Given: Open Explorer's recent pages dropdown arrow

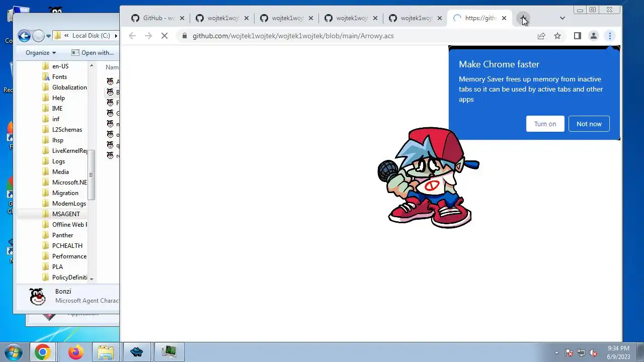Looking at the screenshot, I should (48, 36).
